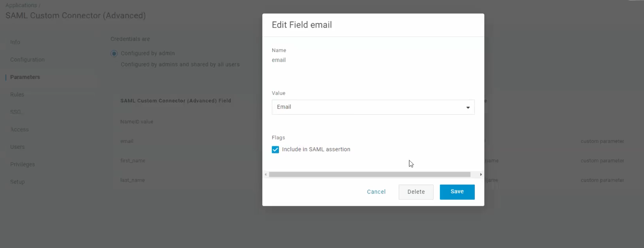Open the Users sidebar tab
644x248 pixels.
(x=17, y=147)
